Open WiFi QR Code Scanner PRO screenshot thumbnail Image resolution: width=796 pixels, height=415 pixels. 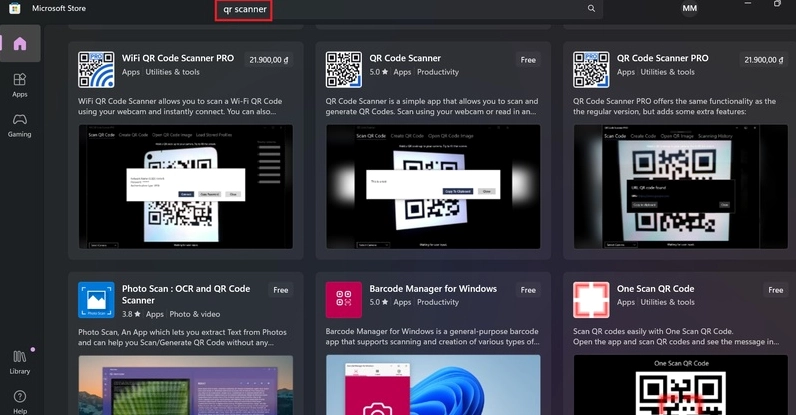(186, 188)
